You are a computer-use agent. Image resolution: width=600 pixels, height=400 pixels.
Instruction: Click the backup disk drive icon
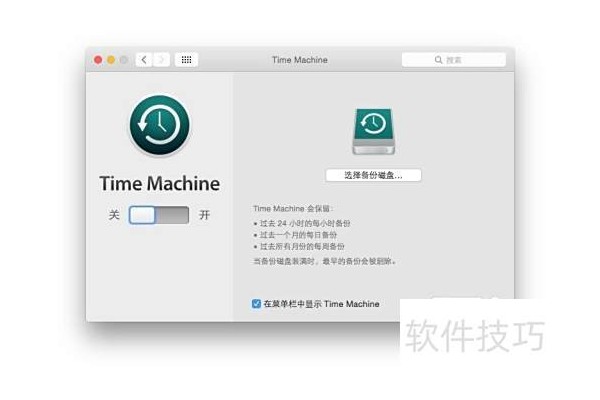coord(373,131)
